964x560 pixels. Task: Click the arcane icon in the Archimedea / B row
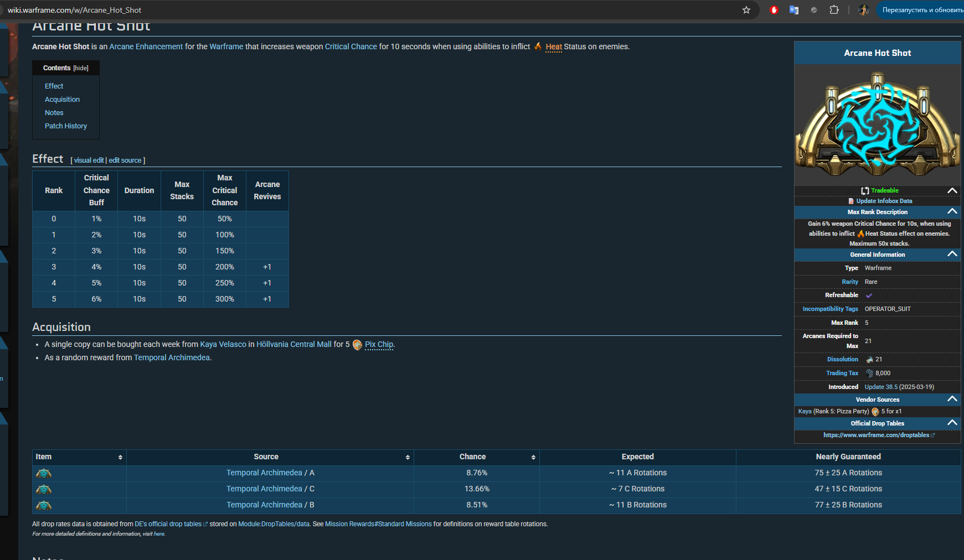coord(44,505)
